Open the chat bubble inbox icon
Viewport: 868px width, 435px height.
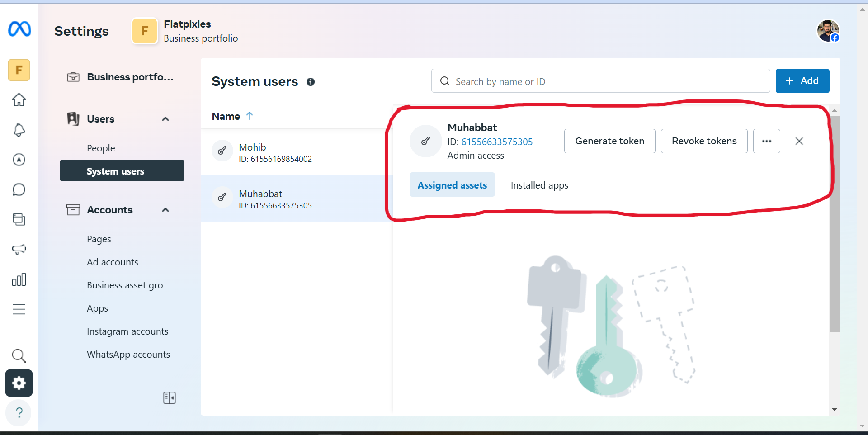click(x=19, y=189)
